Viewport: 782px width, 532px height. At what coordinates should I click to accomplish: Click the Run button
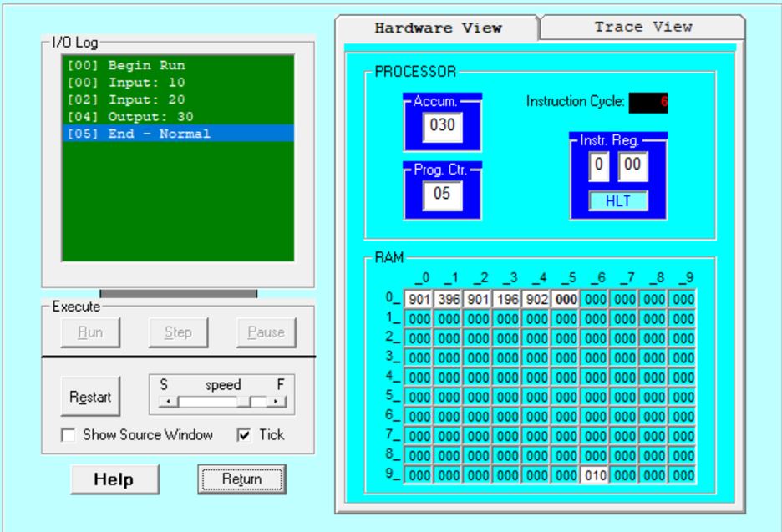[90, 332]
